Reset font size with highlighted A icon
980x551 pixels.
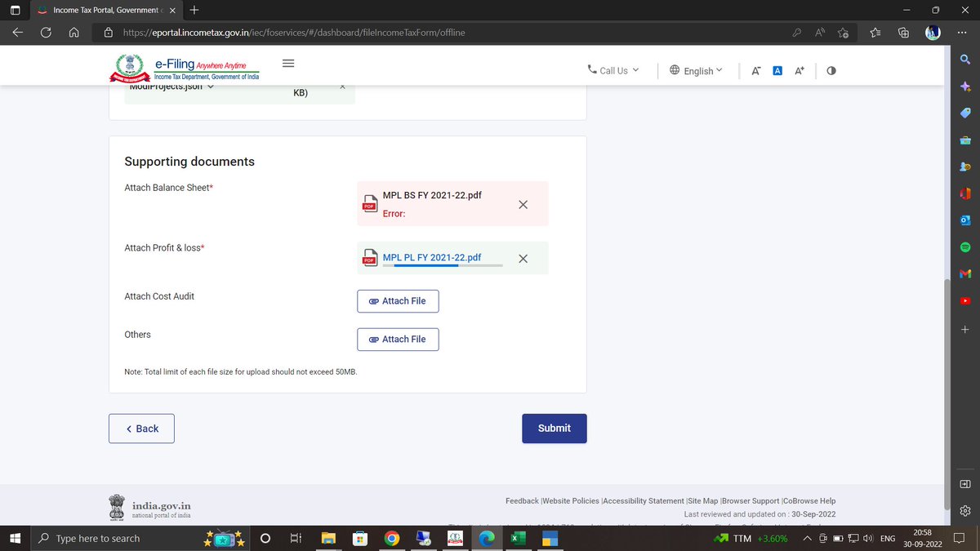point(777,70)
